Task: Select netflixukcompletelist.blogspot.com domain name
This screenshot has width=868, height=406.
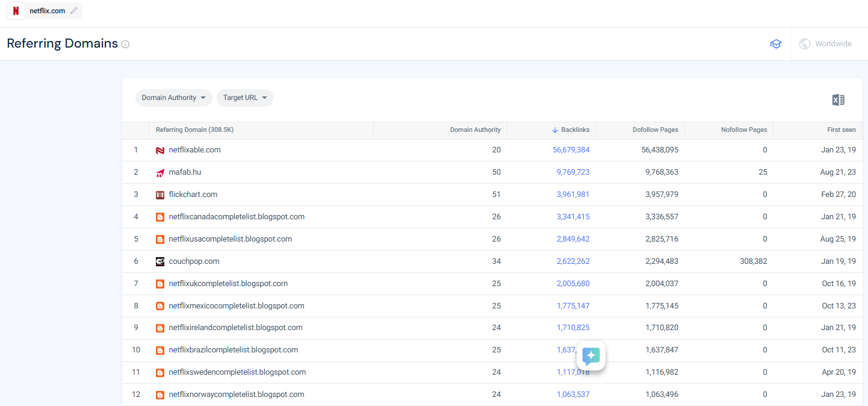Action: (228, 284)
